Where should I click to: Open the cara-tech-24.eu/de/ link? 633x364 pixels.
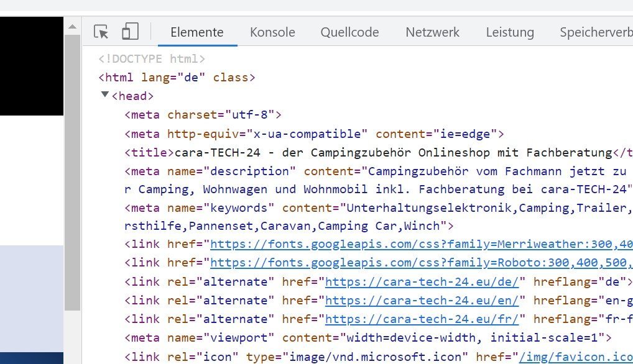tap(422, 282)
